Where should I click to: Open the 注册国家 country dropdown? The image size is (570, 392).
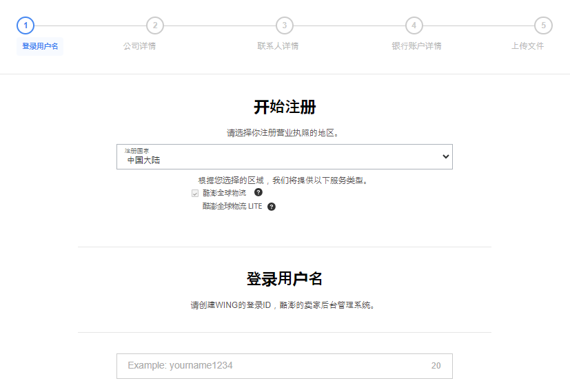(x=284, y=157)
